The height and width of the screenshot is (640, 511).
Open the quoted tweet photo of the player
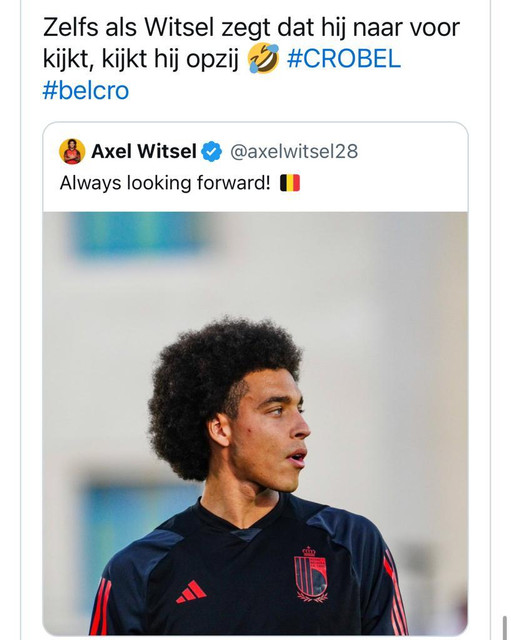256,423
